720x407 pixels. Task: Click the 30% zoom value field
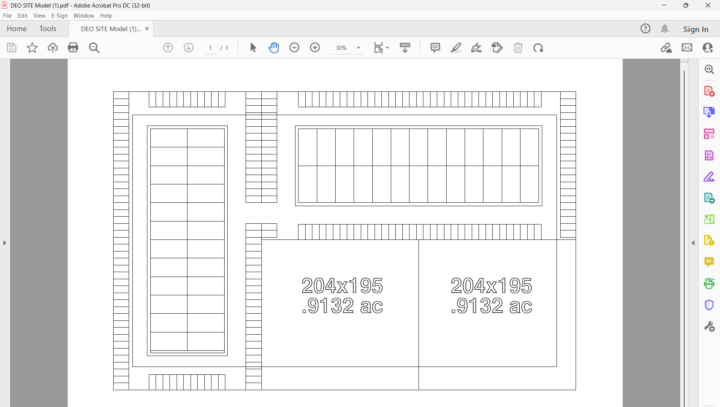point(341,48)
